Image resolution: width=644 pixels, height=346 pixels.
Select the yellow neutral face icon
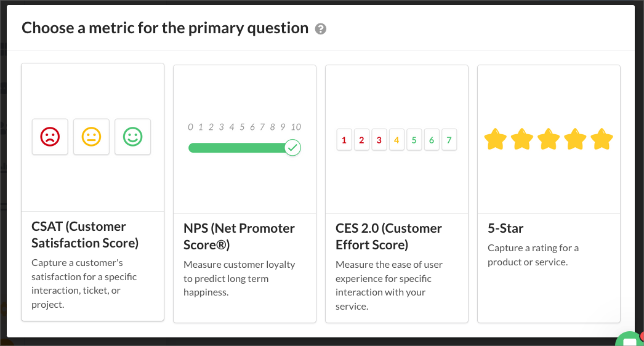(x=91, y=137)
